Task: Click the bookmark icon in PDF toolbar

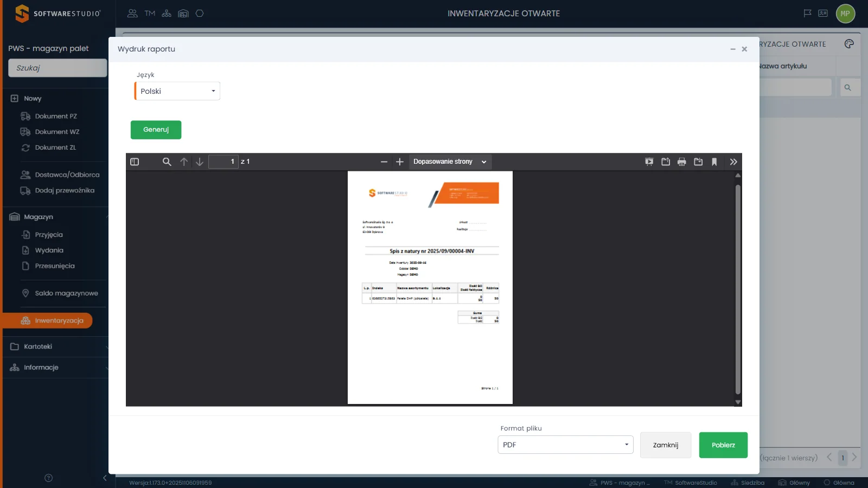Action: [714, 162]
